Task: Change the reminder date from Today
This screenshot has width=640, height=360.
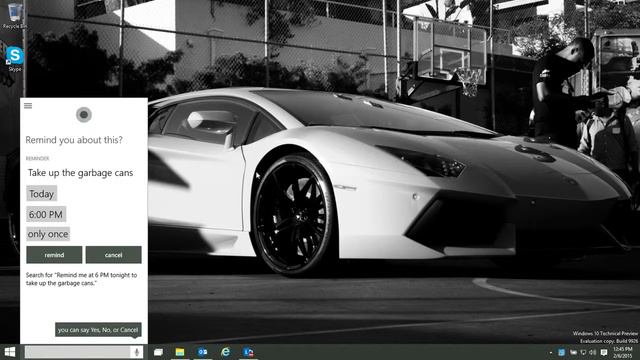Action: (x=42, y=193)
